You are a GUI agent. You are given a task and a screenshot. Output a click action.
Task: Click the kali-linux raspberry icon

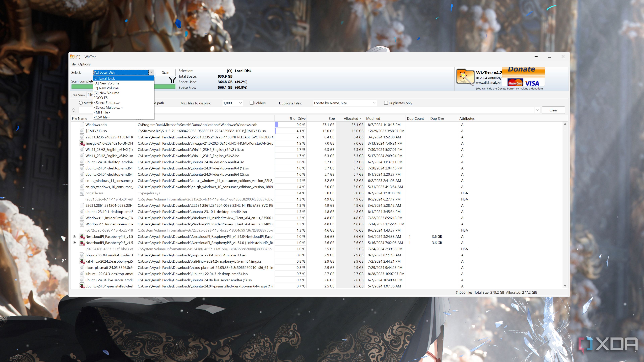click(x=82, y=261)
